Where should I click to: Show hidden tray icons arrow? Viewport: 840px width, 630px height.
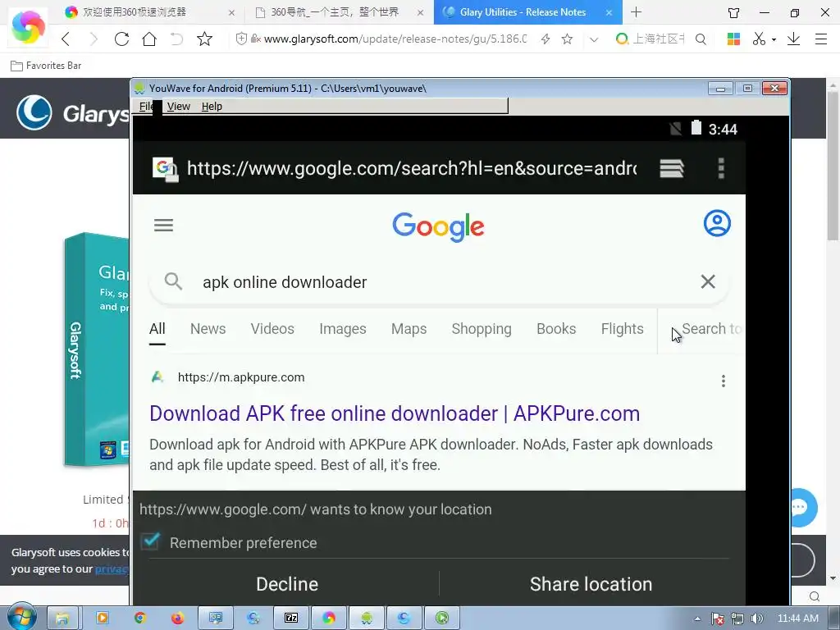[x=697, y=619]
